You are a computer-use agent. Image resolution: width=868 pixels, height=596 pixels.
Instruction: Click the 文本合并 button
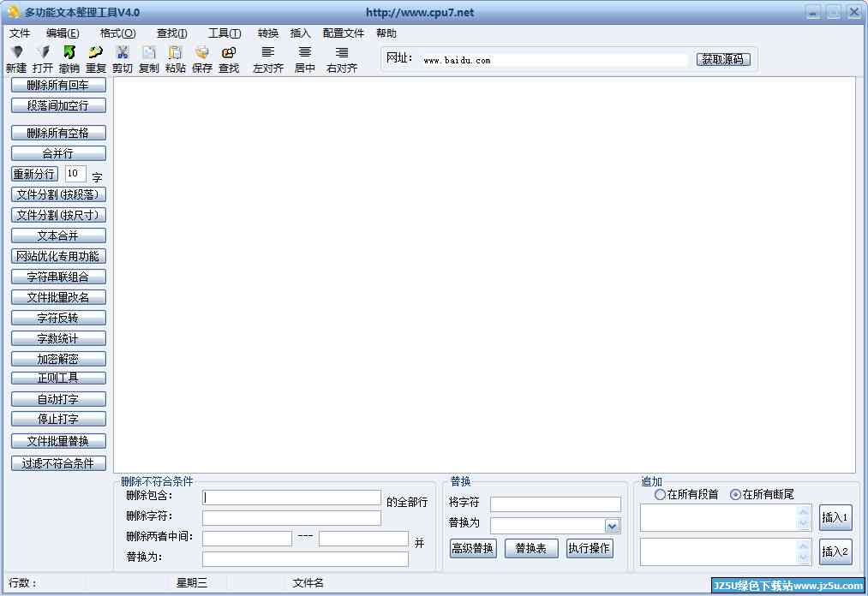click(58, 235)
